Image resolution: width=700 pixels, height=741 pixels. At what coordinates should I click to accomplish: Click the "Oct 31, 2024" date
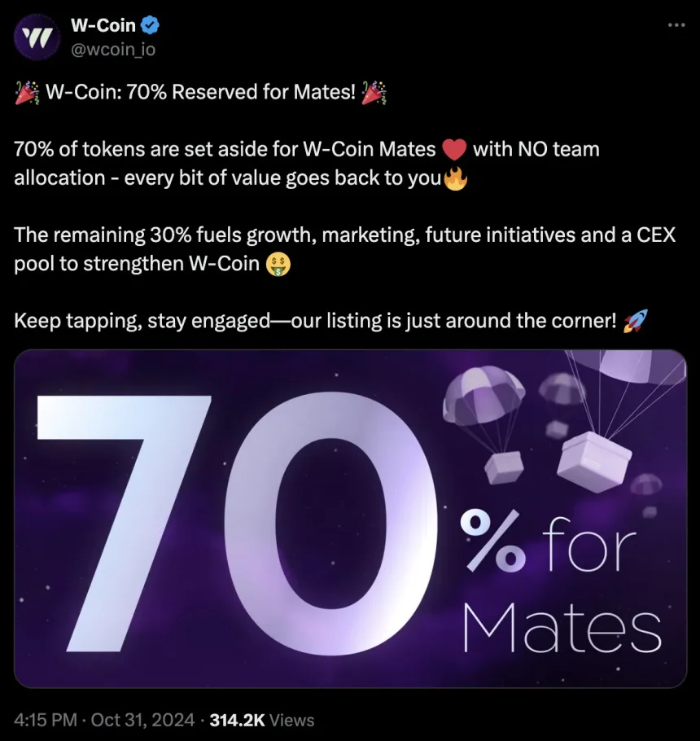(144, 720)
